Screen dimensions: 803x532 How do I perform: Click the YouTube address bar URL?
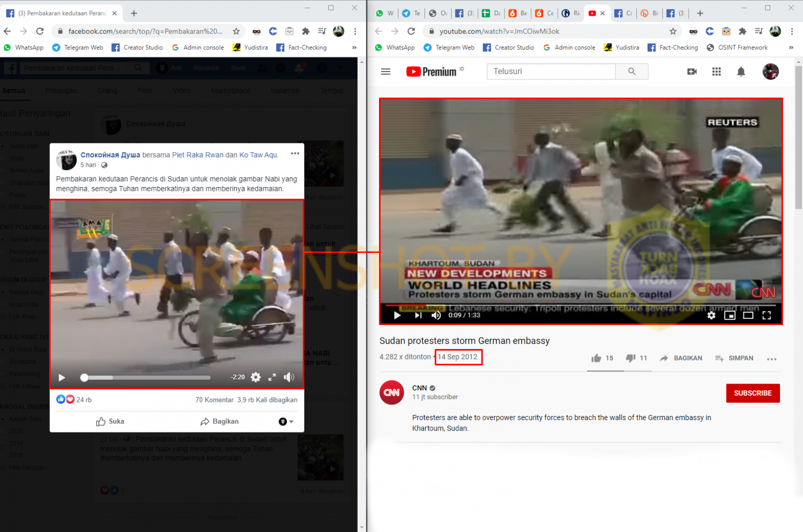tap(499, 31)
